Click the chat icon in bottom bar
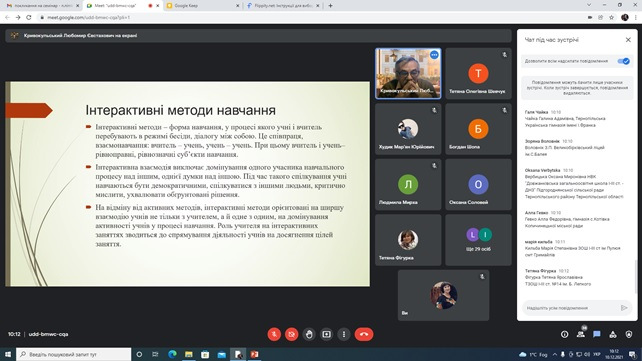This screenshot has height=361, width=642. point(597,334)
